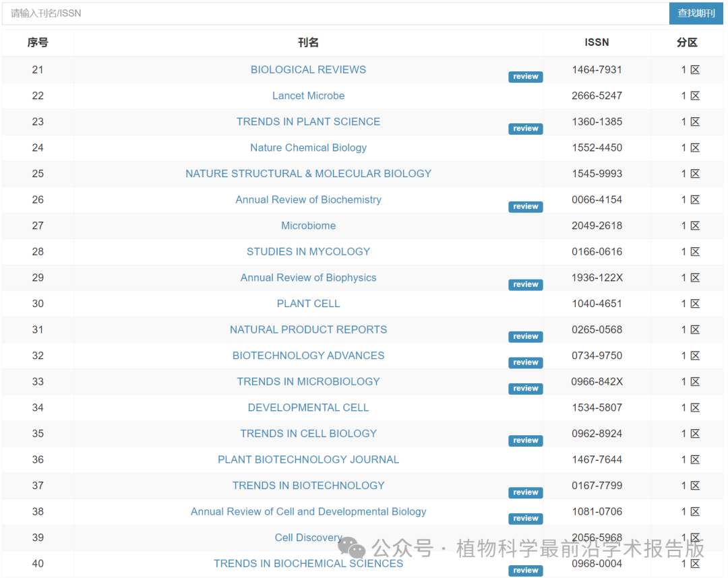The height and width of the screenshot is (578, 728).
Task: Click review badge for TRENDS IN BIOTECHNOLOGY
Action: pos(525,492)
